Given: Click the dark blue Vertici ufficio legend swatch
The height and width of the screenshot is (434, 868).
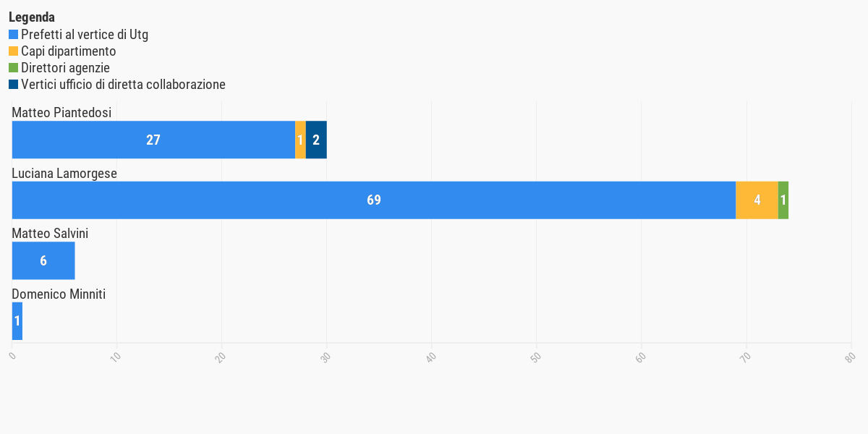Looking at the screenshot, I should point(13,84).
